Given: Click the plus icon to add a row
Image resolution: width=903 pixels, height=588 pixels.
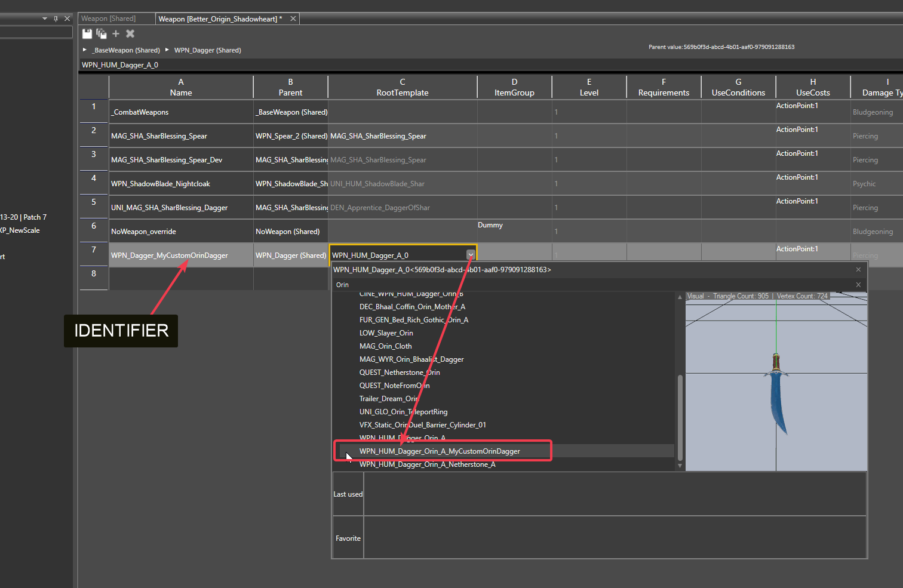Looking at the screenshot, I should click(116, 34).
